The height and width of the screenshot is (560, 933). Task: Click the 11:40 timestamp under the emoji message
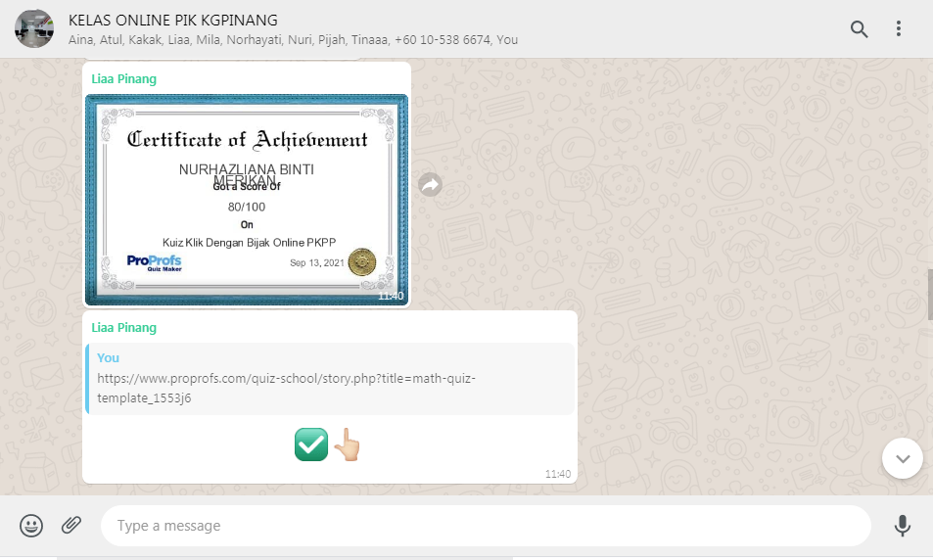tap(557, 474)
